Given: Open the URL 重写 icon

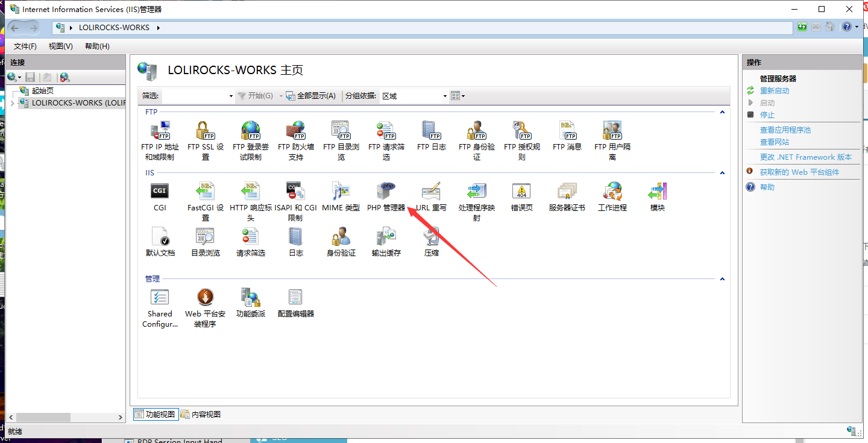Looking at the screenshot, I should (x=432, y=196).
